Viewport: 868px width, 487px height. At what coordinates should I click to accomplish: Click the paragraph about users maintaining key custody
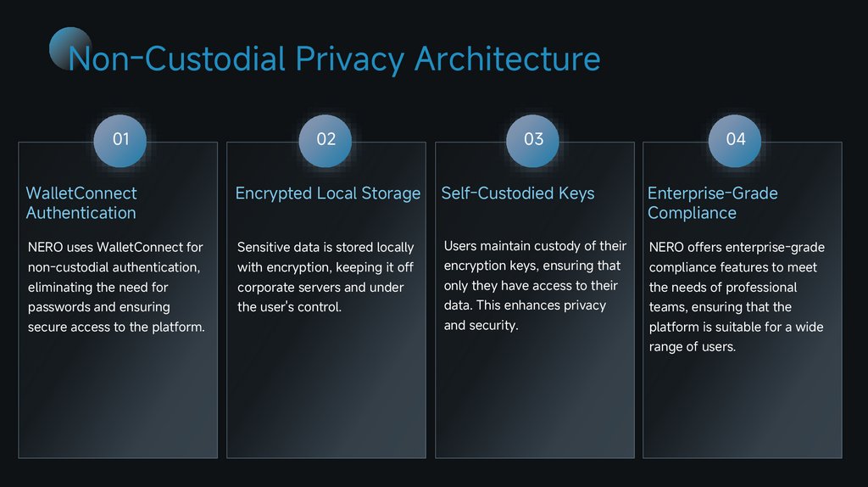(x=535, y=285)
